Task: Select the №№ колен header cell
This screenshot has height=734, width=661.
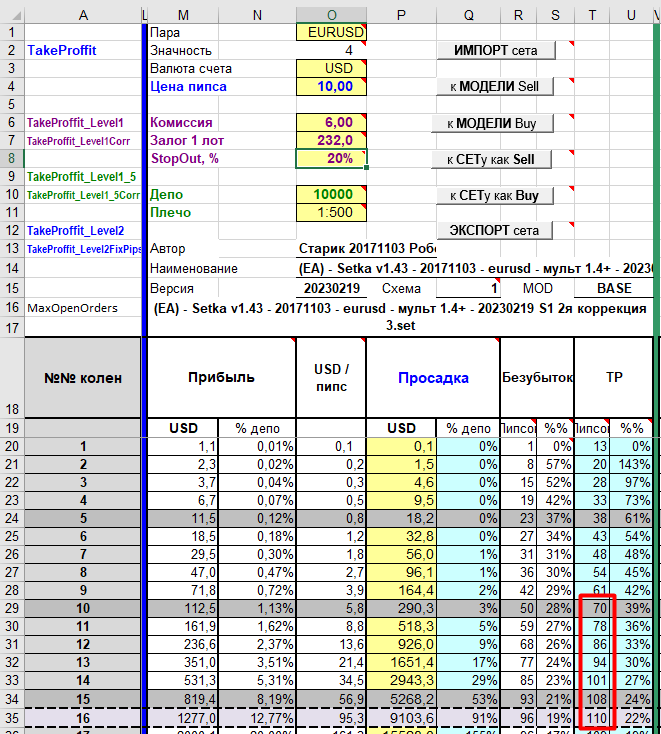Action: click(83, 378)
